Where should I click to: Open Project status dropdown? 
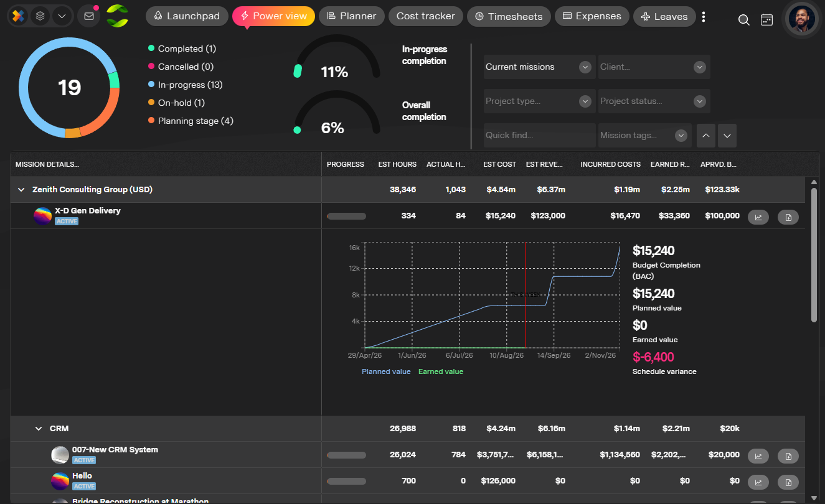tap(654, 101)
